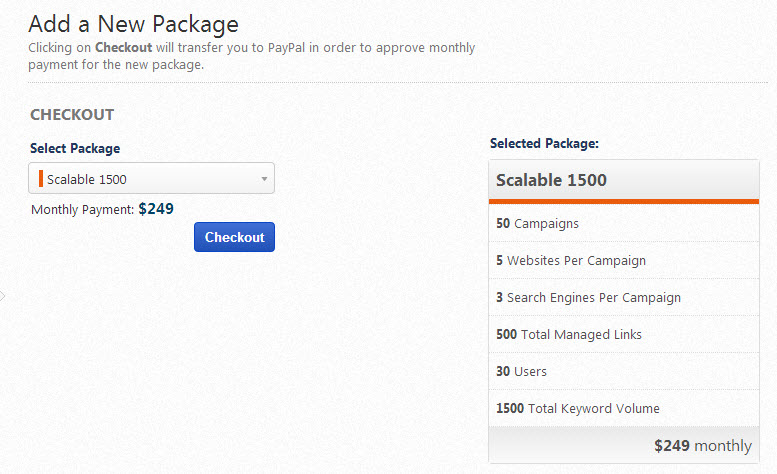This screenshot has height=474, width=777.
Task: Open the Select Package dropdown
Action: [x=151, y=179]
